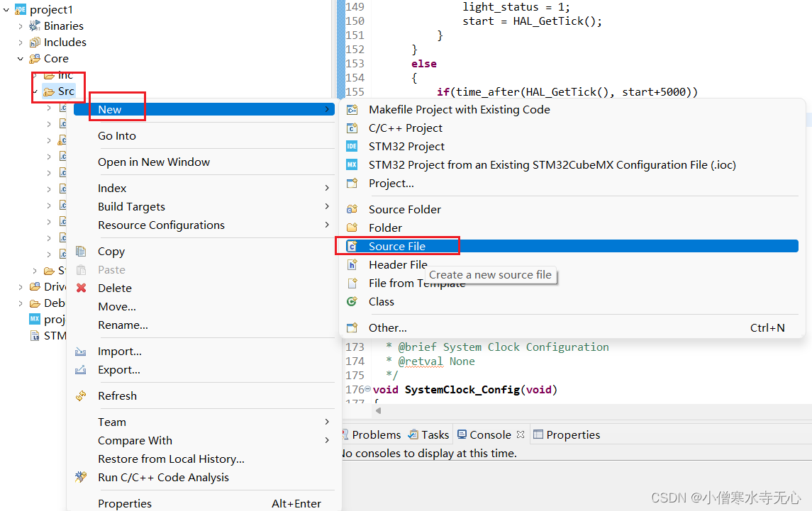The width and height of the screenshot is (812, 511).
Task: Click the Class icon in New submenu
Action: click(x=352, y=302)
